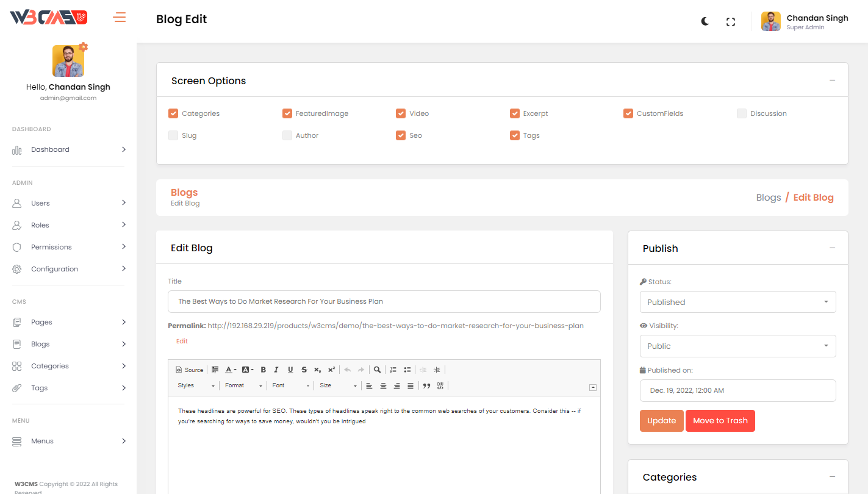The height and width of the screenshot is (494, 868).
Task: Open the Status dropdown showing Published
Action: click(737, 302)
